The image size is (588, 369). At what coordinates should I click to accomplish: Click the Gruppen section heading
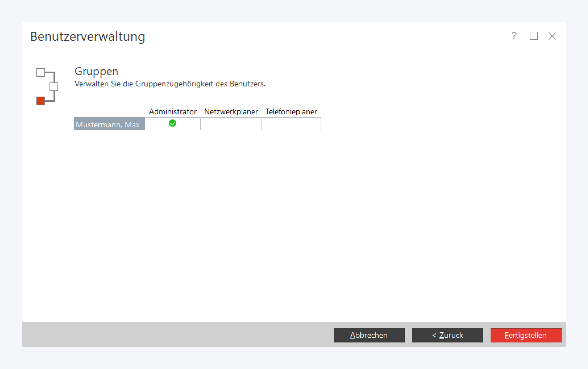pos(96,71)
